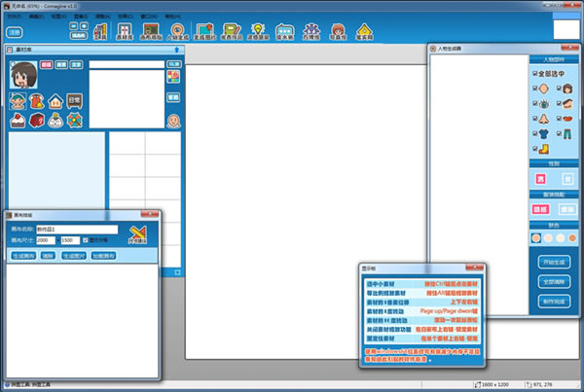Click the girl avatar in material library
The height and width of the screenshot is (392, 584).
23,74
